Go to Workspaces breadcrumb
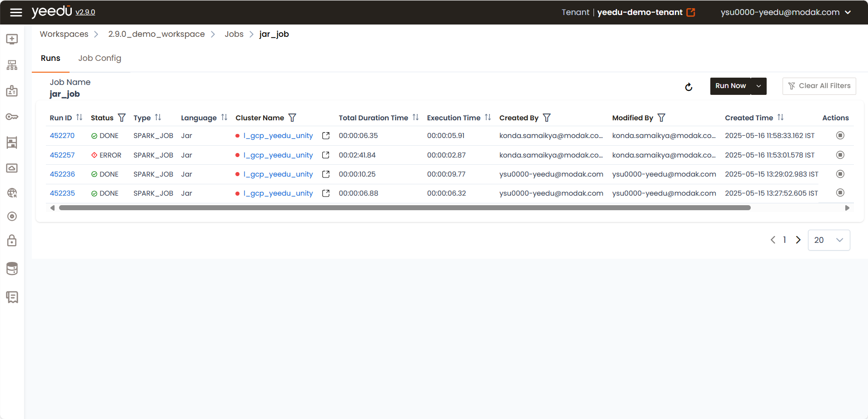The image size is (868, 419). point(64,34)
